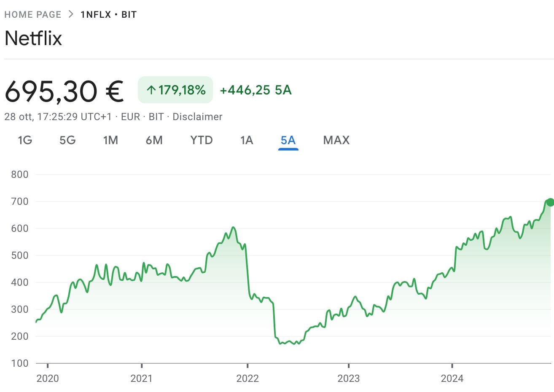Image resolution: width=554 pixels, height=392 pixels.
Task: Click the breadcrumb chevron separator arrow
Action: pos(71,14)
